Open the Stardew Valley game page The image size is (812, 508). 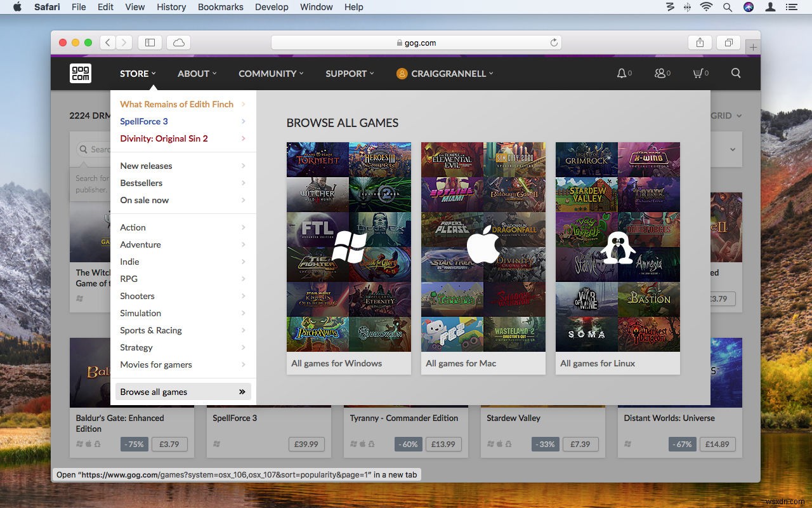pos(513,418)
